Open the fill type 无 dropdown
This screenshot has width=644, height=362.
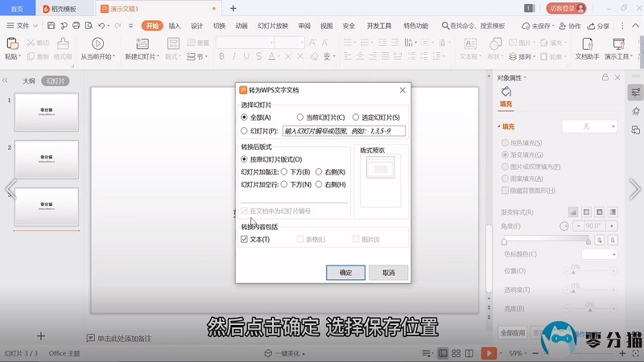click(x=589, y=126)
